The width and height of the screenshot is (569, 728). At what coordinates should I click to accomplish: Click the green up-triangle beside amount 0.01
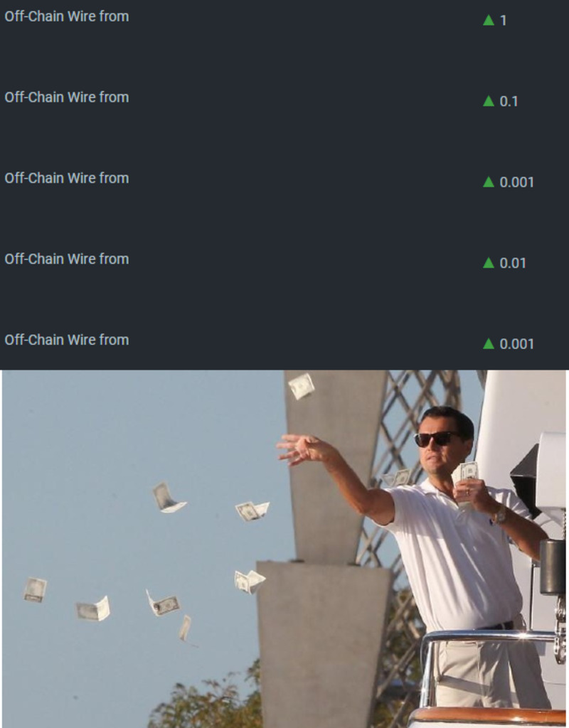tap(488, 263)
